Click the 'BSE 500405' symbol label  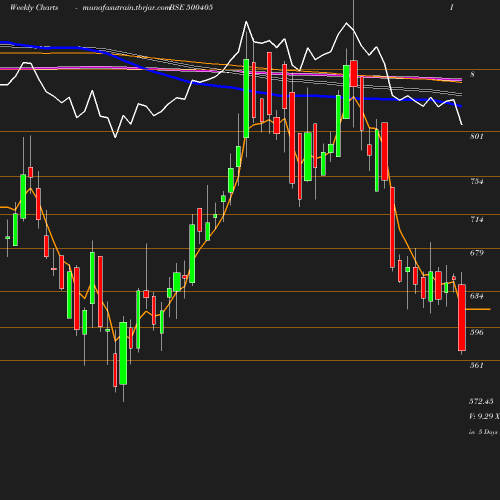coord(191,7)
